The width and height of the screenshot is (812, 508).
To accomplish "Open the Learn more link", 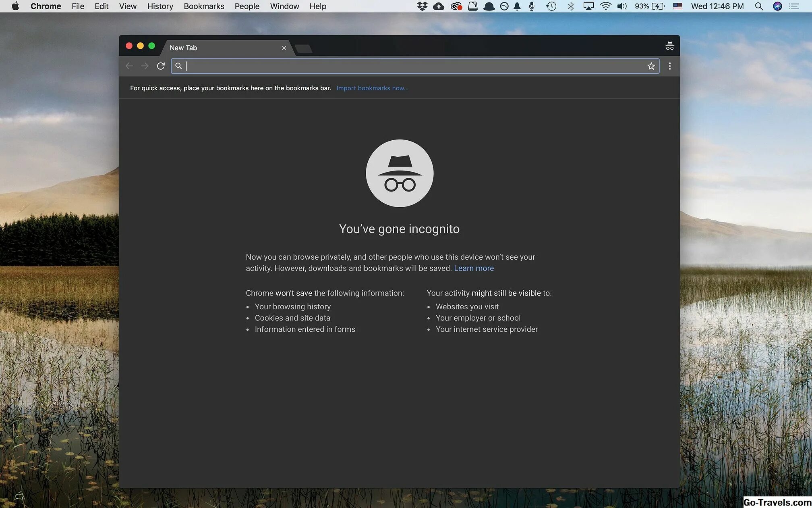I will [474, 269].
